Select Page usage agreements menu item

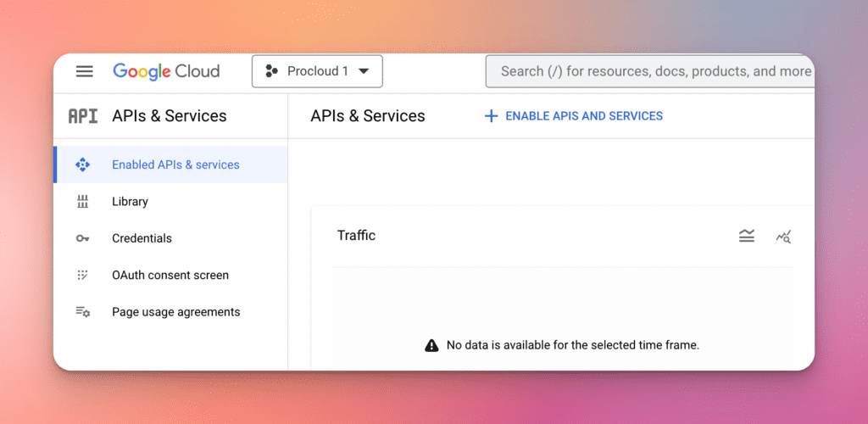click(175, 312)
